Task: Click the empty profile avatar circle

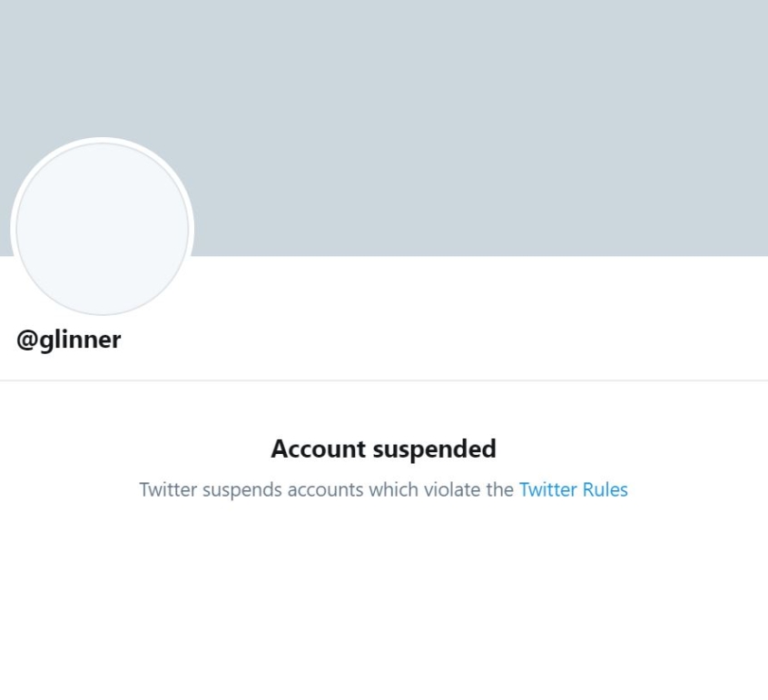Action: click(x=103, y=229)
